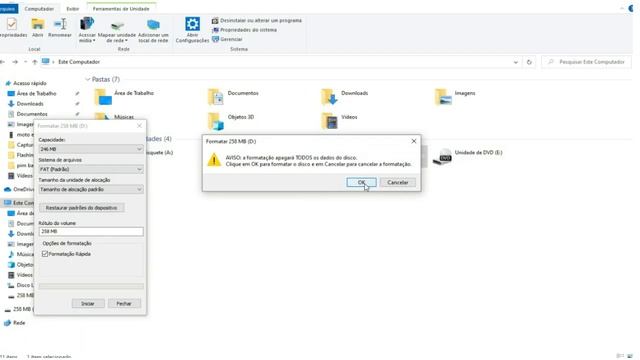Open the Capacidade dropdown in Format window
The image size is (640, 360).
(91, 149)
